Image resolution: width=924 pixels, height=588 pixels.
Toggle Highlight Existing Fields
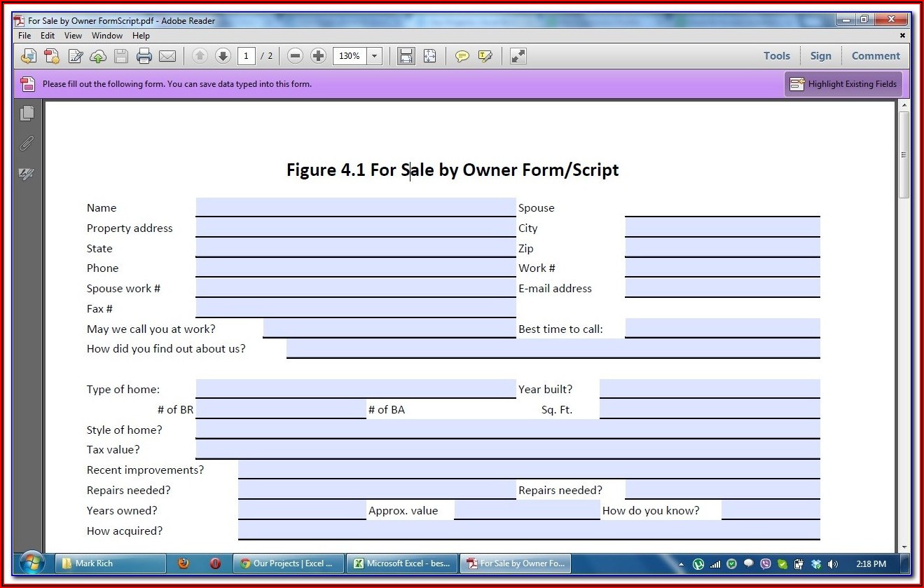pos(843,84)
